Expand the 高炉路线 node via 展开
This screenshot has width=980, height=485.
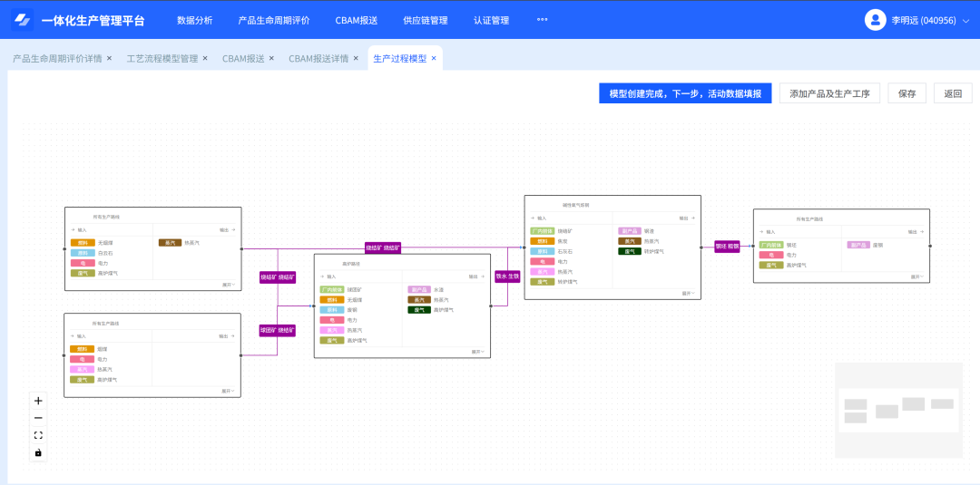478,352
